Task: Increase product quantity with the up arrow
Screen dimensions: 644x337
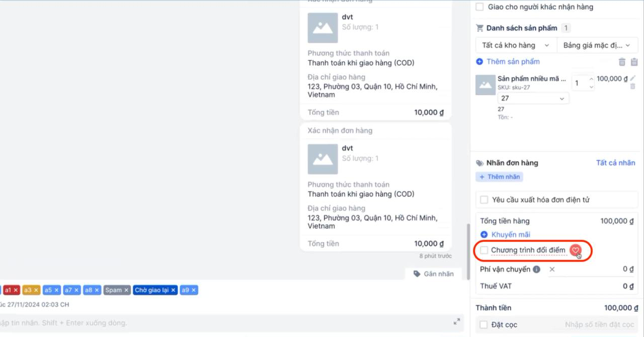Action: (x=591, y=80)
